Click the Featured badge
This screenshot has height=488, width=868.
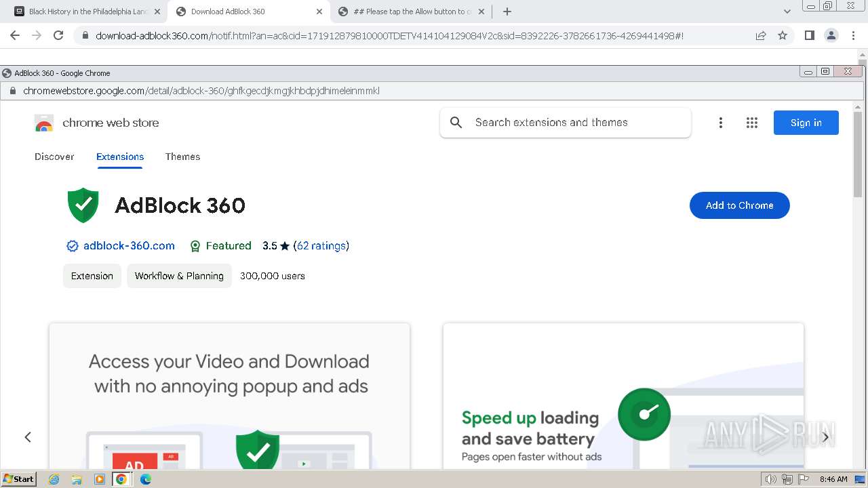click(x=220, y=246)
